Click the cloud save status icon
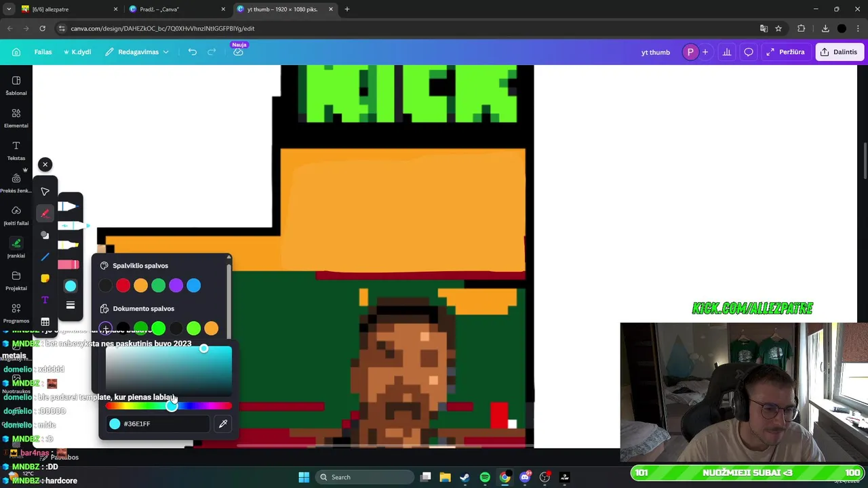This screenshot has width=868, height=488. [x=238, y=52]
